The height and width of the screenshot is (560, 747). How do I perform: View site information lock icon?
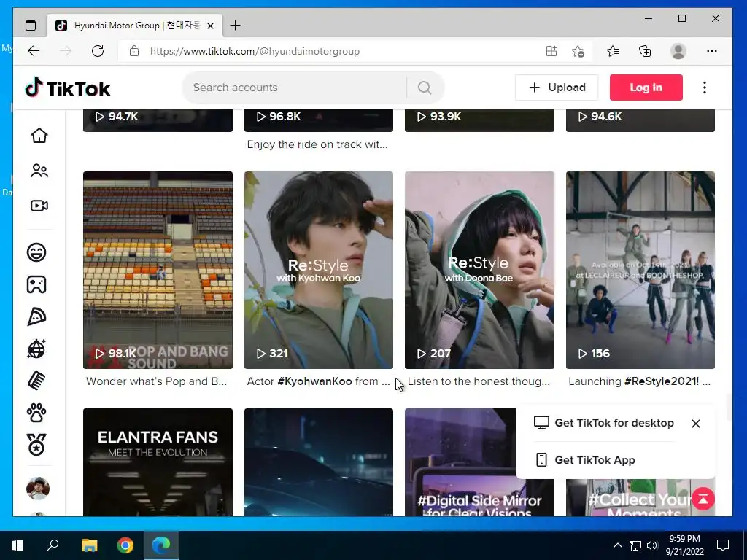(134, 51)
